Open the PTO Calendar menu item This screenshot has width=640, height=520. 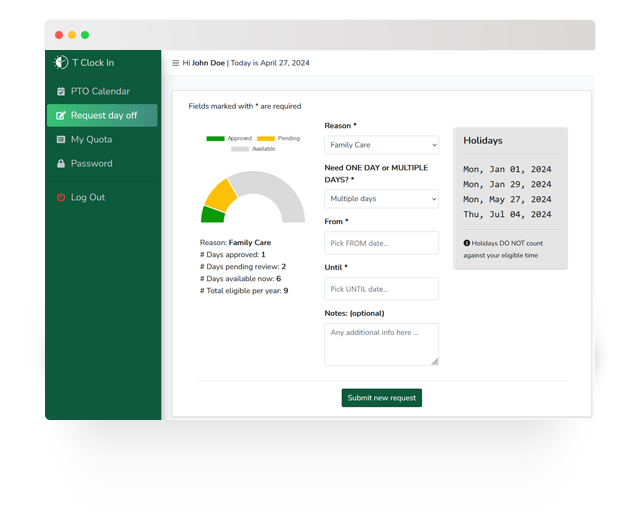click(100, 92)
